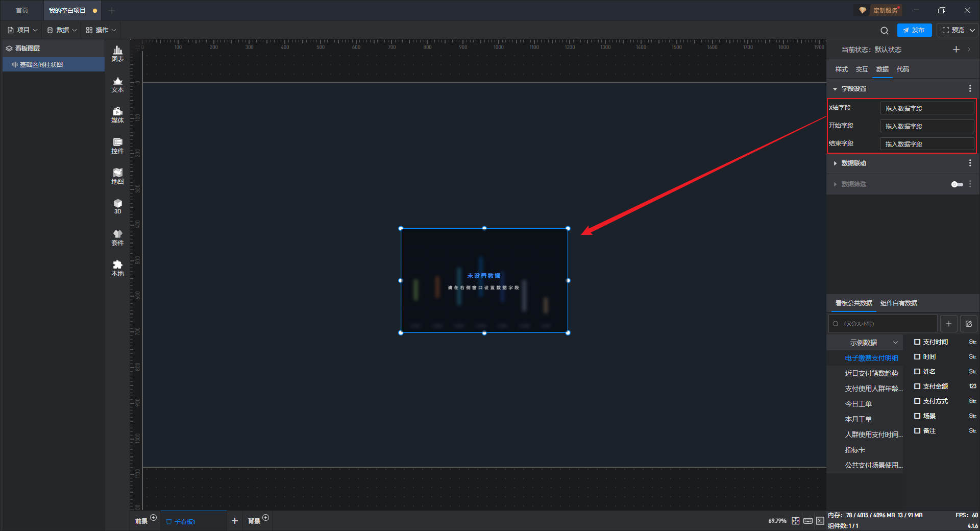Add a 背景 background layer with plus icon
The height and width of the screenshot is (531, 980).
pyautogui.click(x=266, y=517)
